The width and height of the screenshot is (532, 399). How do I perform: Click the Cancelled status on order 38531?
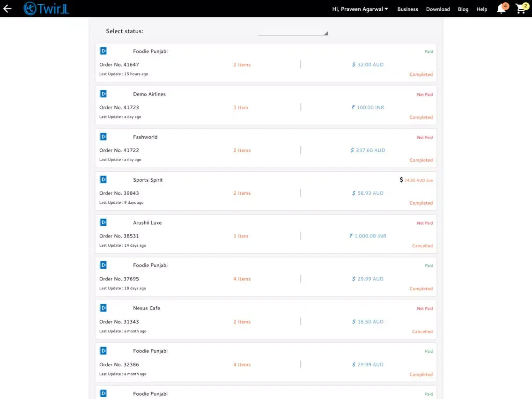[422, 246]
